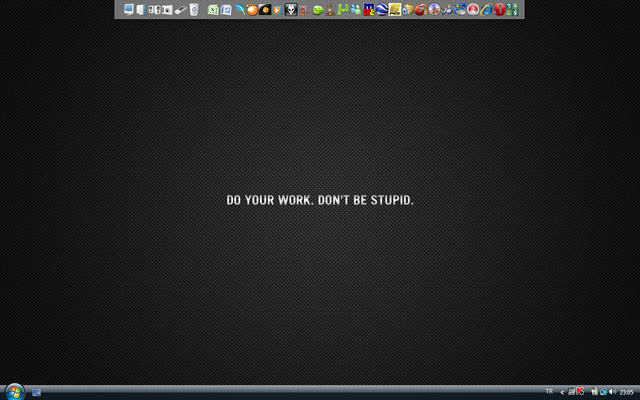
Task: Click Show Desktop icon beside Start
Action: coord(36,393)
